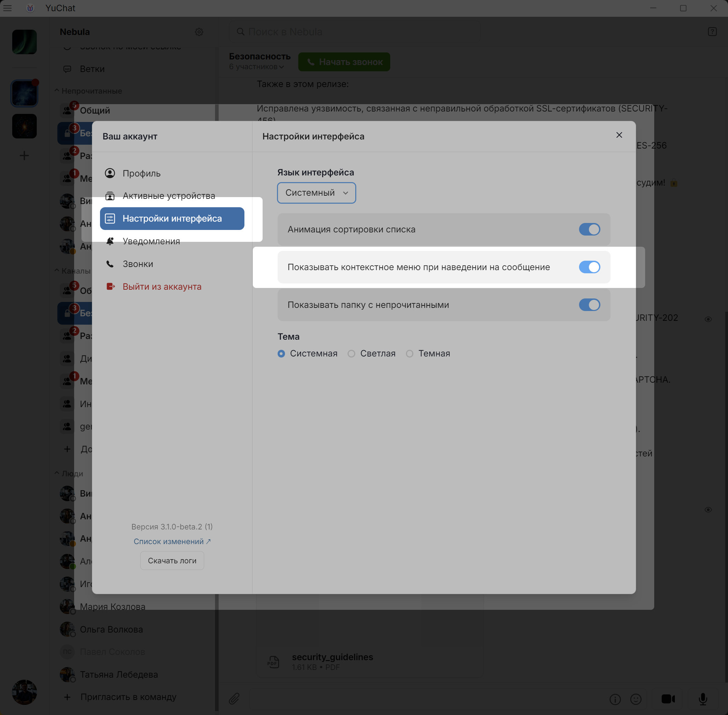Click the Ветки threads icon
The width and height of the screenshot is (728, 715).
pyautogui.click(x=67, y=69)
